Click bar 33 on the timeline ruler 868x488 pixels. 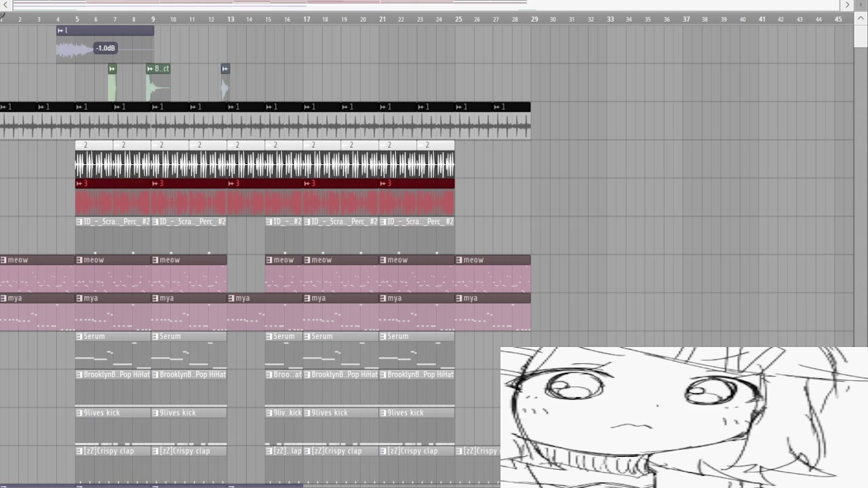click(x=610, y=19)
